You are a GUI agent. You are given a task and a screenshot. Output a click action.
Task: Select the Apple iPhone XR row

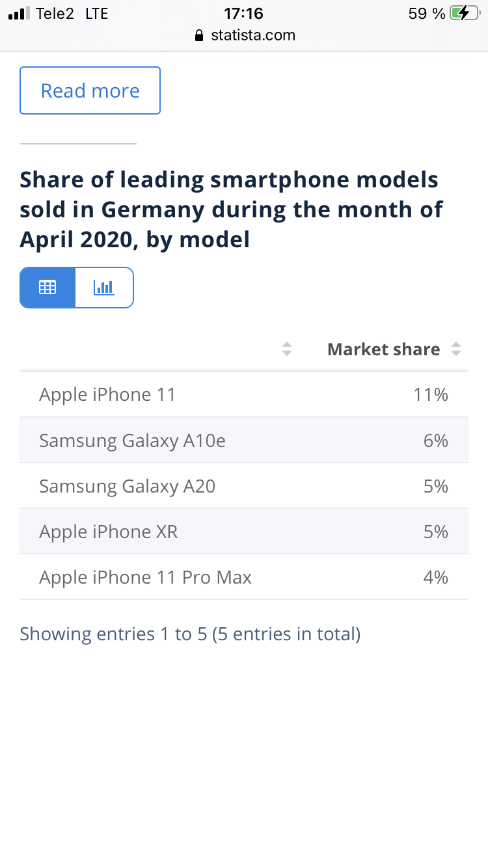pos(244,532)
